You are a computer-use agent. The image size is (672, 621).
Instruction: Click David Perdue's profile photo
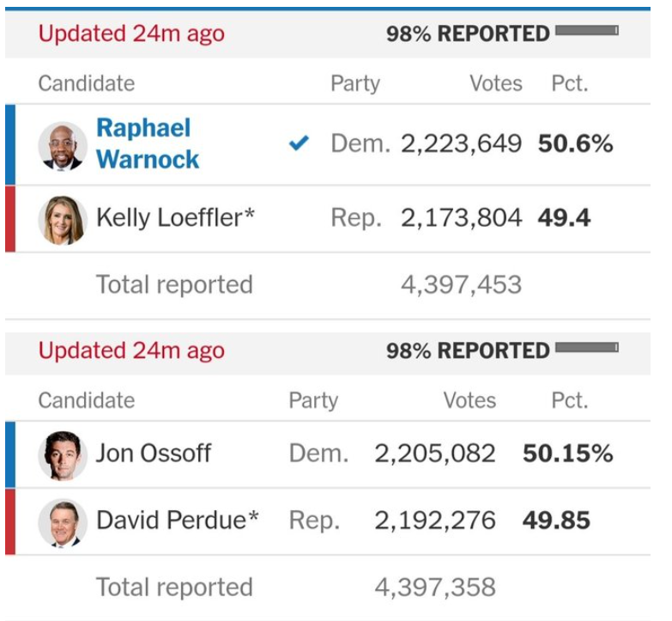pyautogui.click(x=63, y=522)
